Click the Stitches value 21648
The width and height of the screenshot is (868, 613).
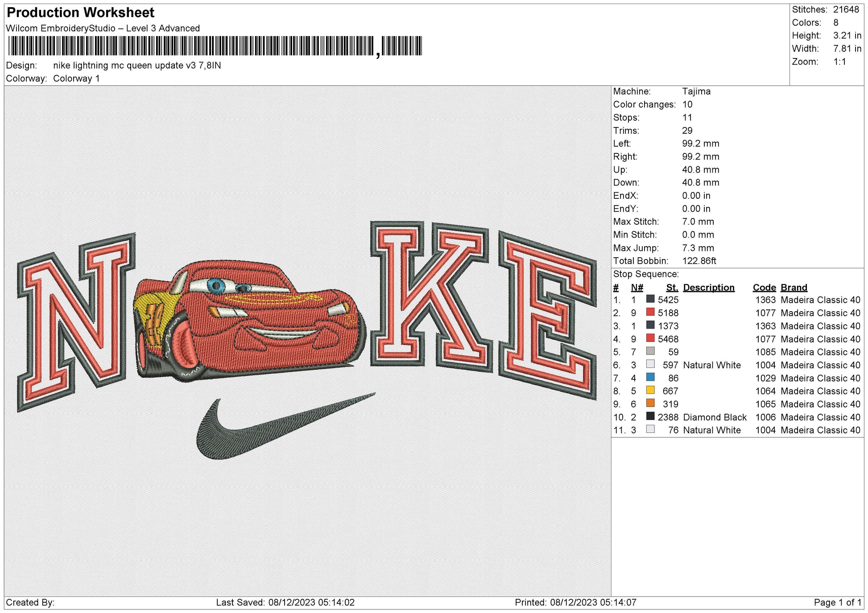846,9
